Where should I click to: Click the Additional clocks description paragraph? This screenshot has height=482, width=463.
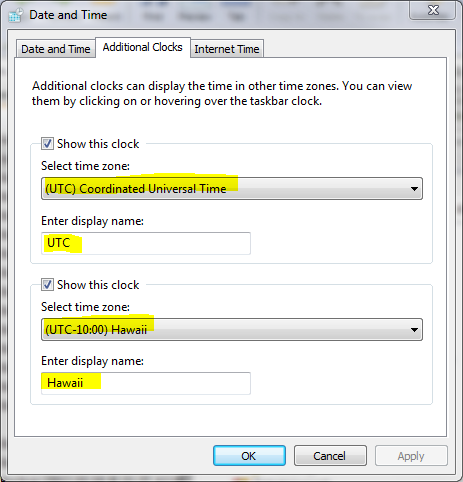[222, 94]
